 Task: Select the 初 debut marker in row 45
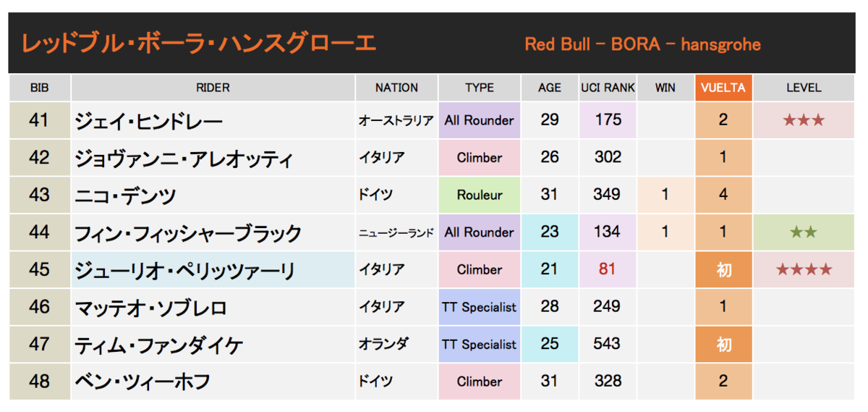(x=723, y=270)
